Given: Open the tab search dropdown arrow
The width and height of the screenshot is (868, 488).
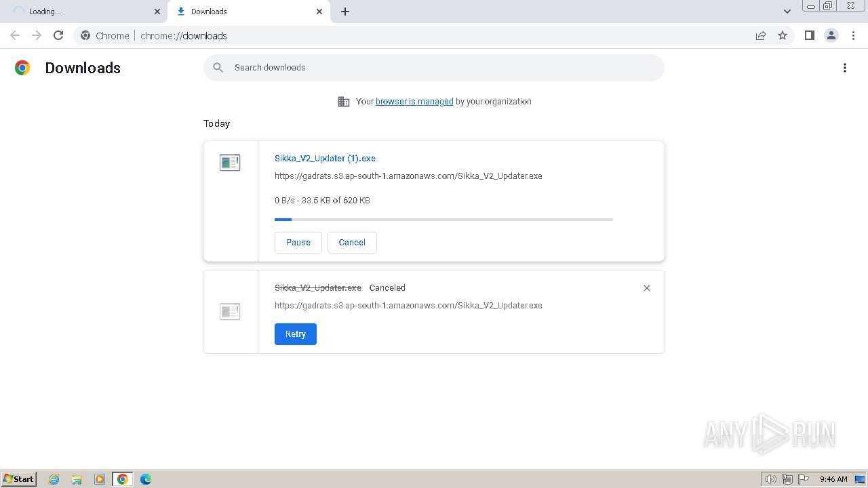Looking at the screenshot, I should [x=787, y=12].
